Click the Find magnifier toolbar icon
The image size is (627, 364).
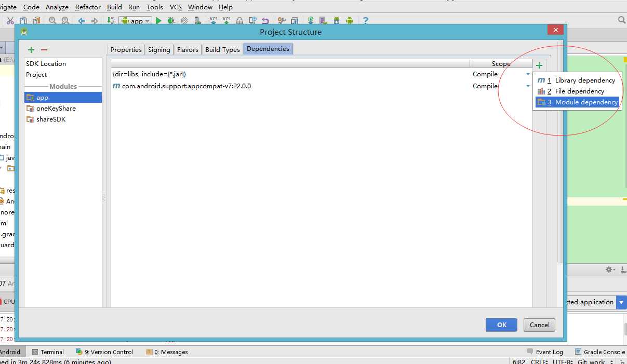(x=52, y=21)
